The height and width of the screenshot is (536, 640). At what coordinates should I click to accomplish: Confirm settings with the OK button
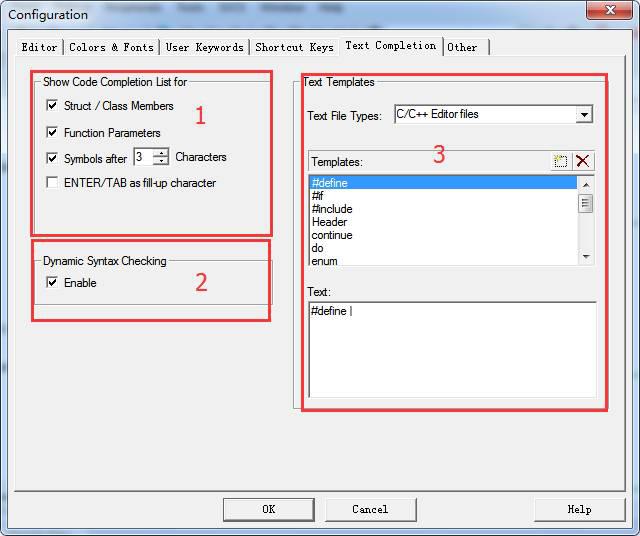point(269,509)
